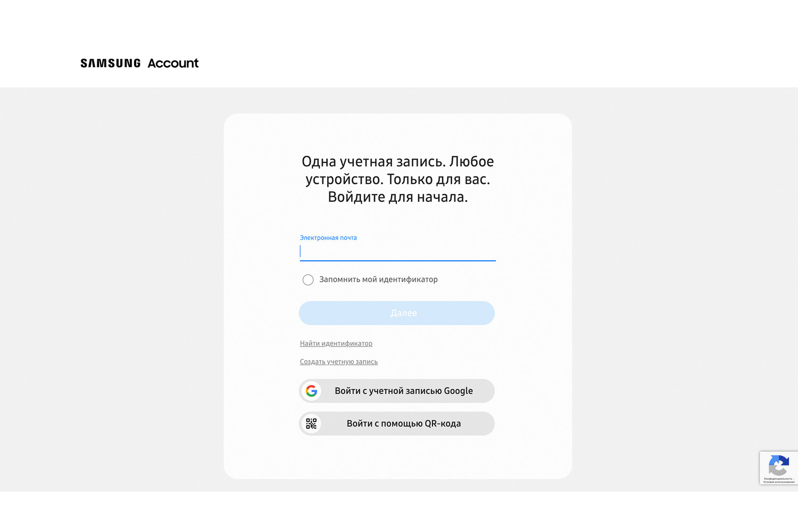Click the heading "Одна учетная запись. Любое устройство"
The height and width of the screenshot is (532, 798).
(398, 170)
